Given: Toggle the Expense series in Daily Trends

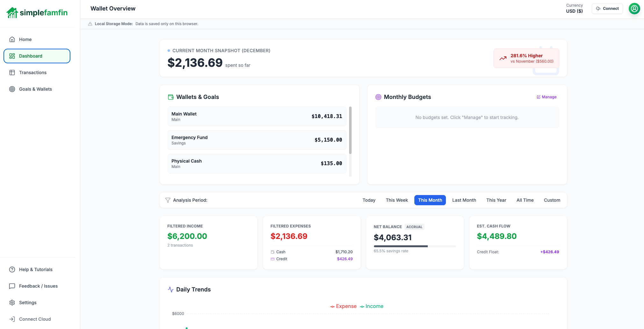Looking at the screenshot, I should click(x=343, y=306).
